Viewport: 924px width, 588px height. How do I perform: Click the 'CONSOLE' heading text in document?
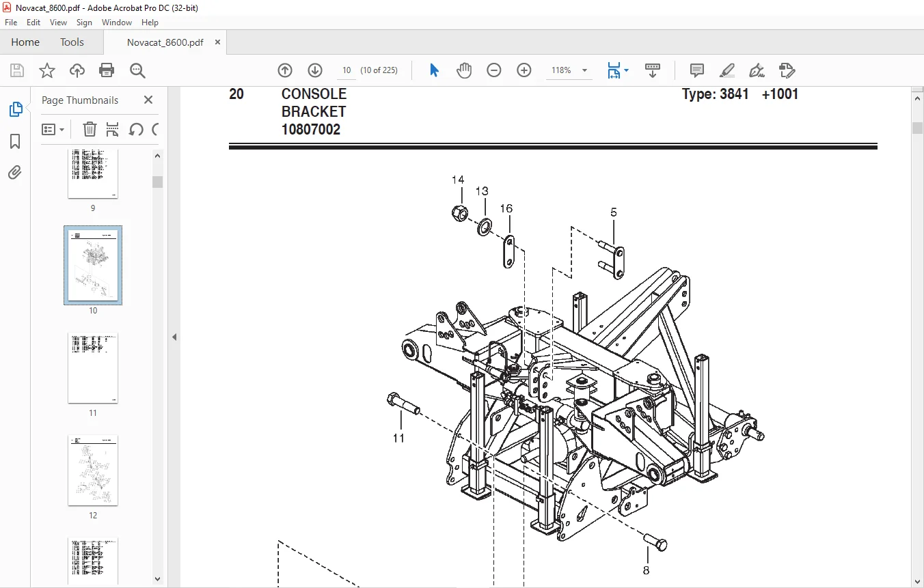point(314,94)
